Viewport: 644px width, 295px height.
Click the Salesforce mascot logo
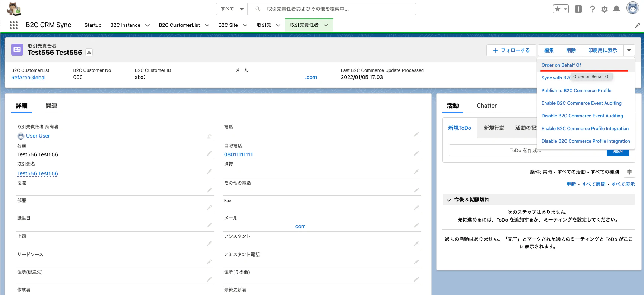tap(14, 9)
